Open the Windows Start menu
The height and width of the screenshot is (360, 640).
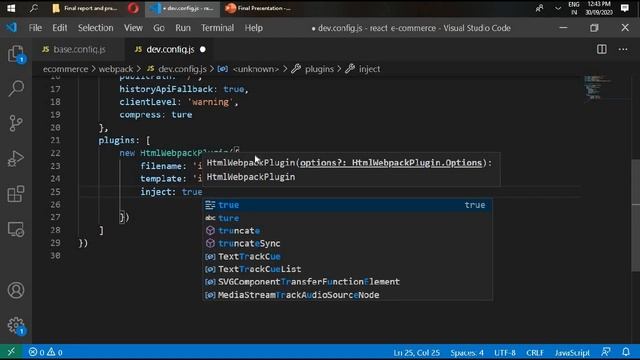pos(11,8)
